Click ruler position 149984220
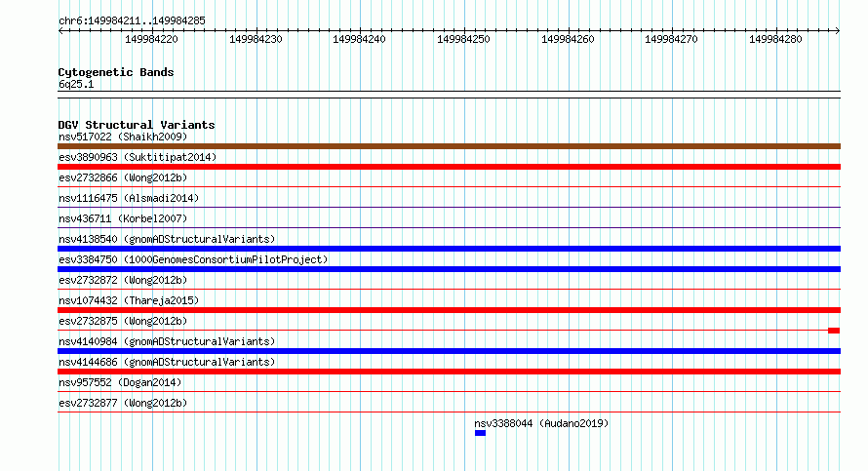The image size is (868, 471). [x=151, y=39]
